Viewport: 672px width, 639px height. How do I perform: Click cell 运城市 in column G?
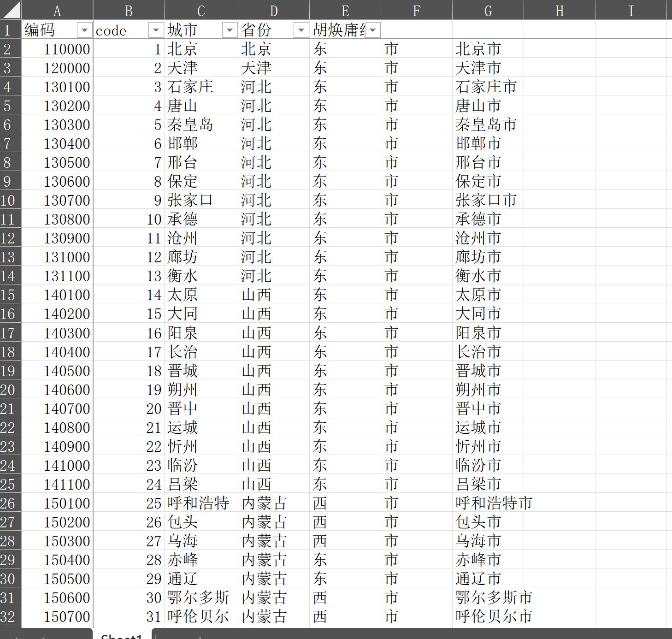click(x=488, y=427)
